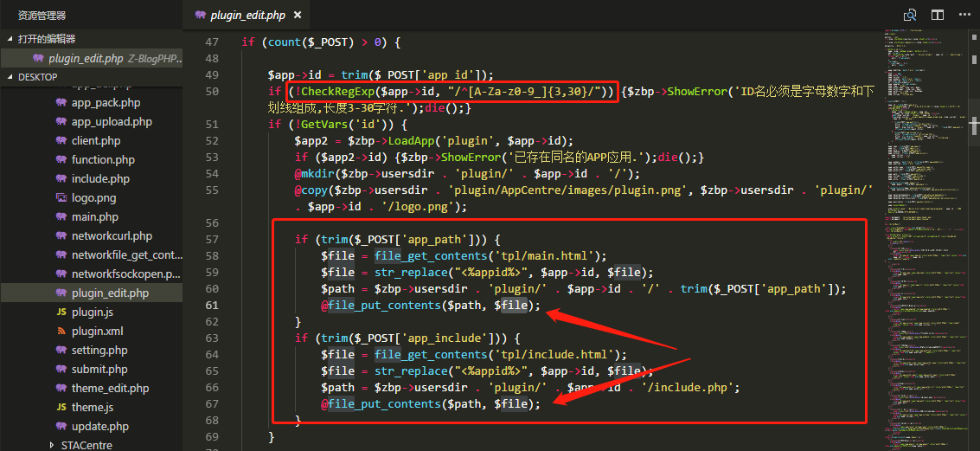Click line number 50 in the gutter
This screenshot has width=980, height=451.
tap(212, 92)
